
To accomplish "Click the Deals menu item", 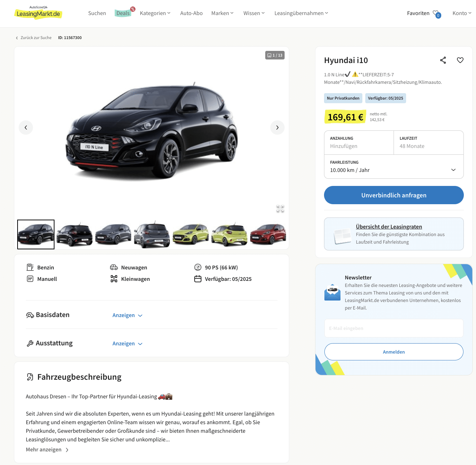I will coord(123,13).
